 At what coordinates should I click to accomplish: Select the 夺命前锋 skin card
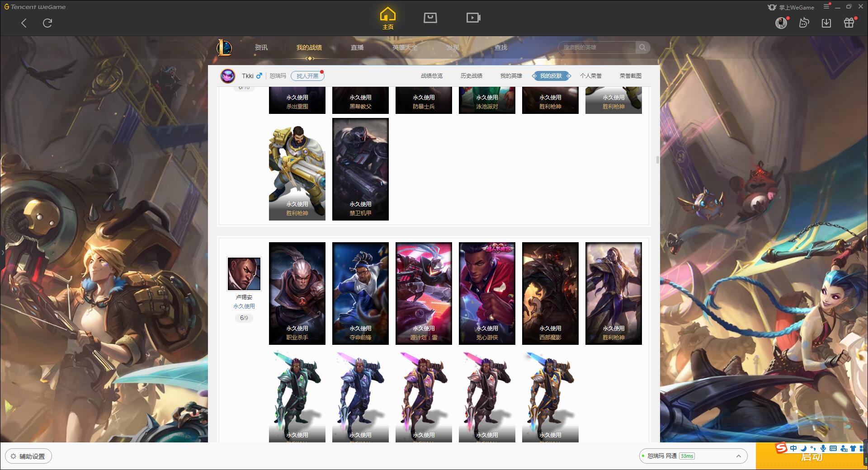(360, 294)
